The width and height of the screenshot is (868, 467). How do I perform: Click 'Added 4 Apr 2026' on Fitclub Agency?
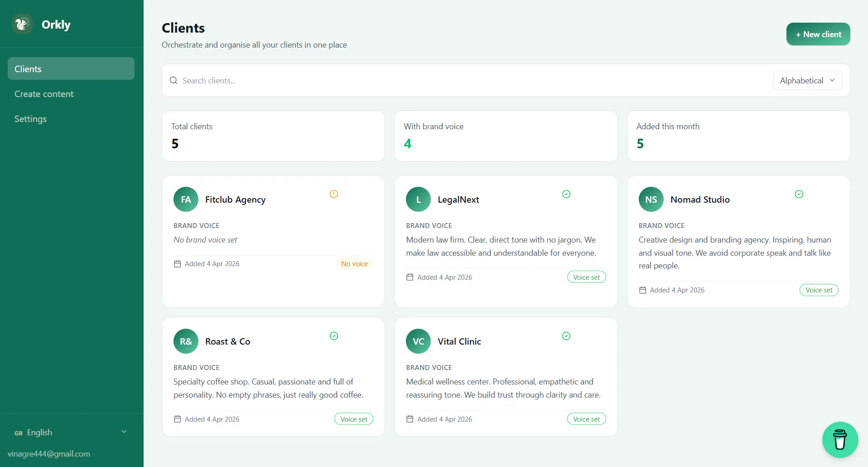[212, 264]
